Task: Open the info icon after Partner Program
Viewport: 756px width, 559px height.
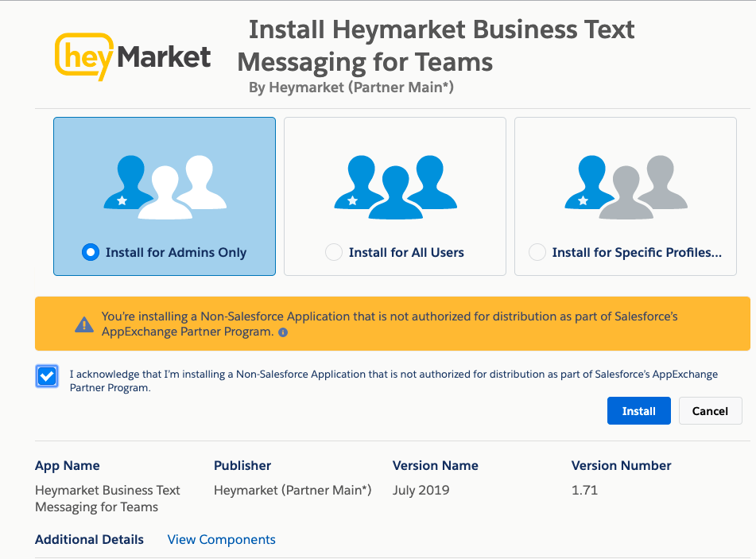Action: tap(283, 332)
